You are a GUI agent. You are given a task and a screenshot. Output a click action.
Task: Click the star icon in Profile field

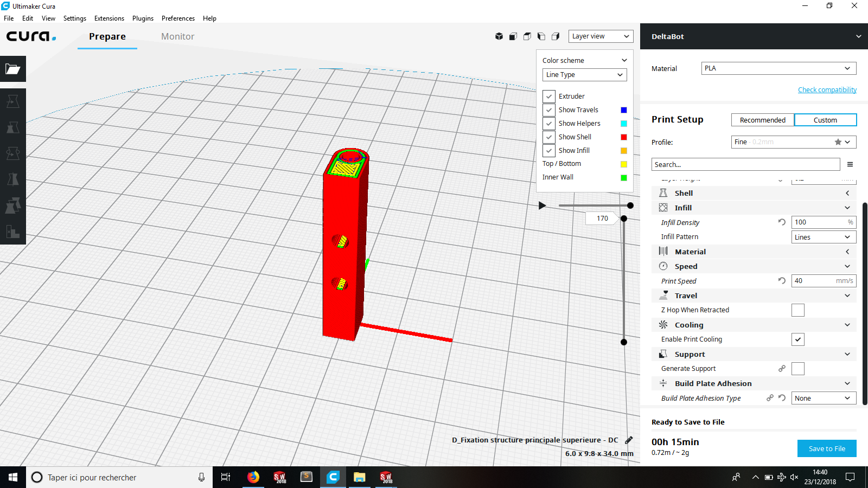coord(838,142)
